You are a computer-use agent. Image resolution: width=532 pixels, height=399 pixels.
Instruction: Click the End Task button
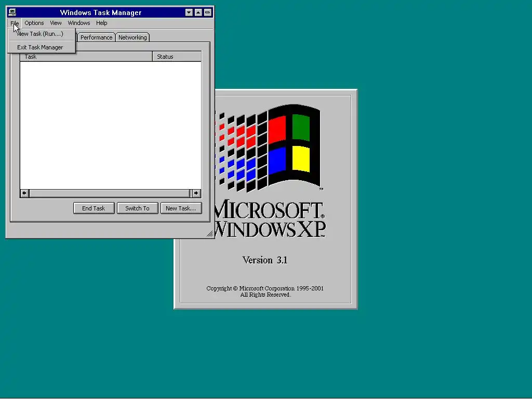[94, 208]
